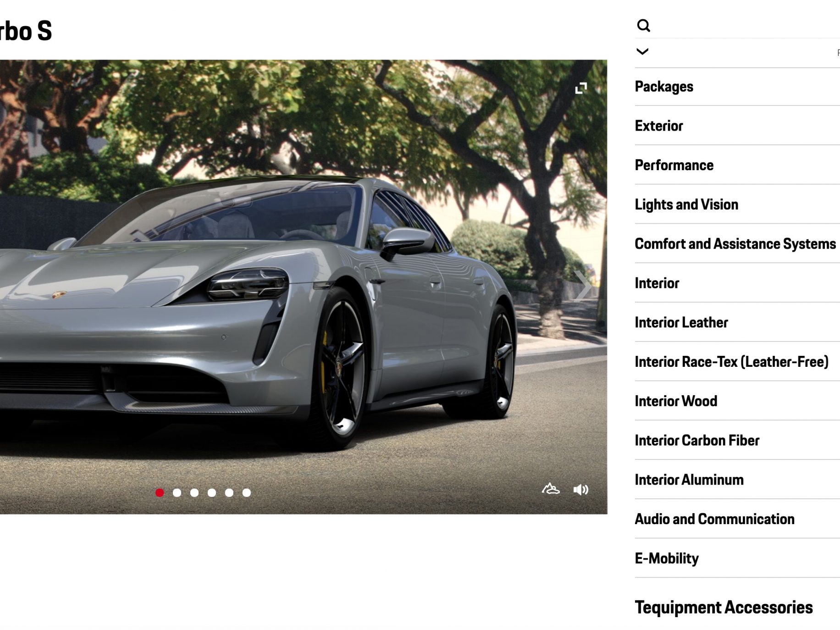
Task: Select the fourth carousel dot
Action: pyautogui.click(x=212, y=492)
